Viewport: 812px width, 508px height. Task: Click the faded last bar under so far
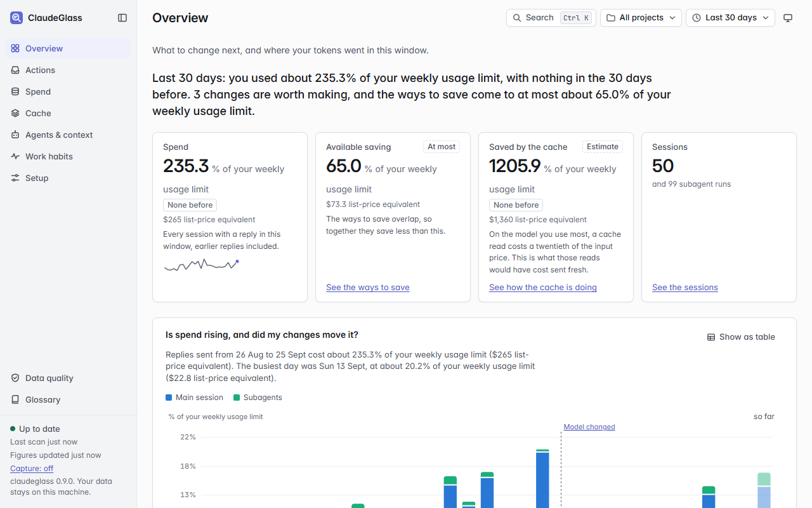[764, 490]
